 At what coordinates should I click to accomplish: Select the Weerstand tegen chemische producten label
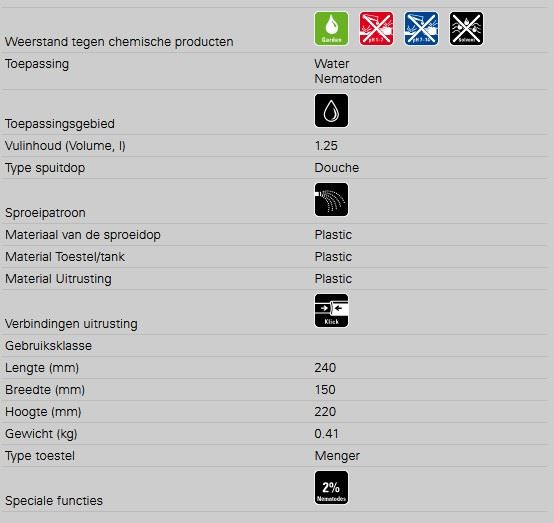pyautogui.click(x=119, y=42)
